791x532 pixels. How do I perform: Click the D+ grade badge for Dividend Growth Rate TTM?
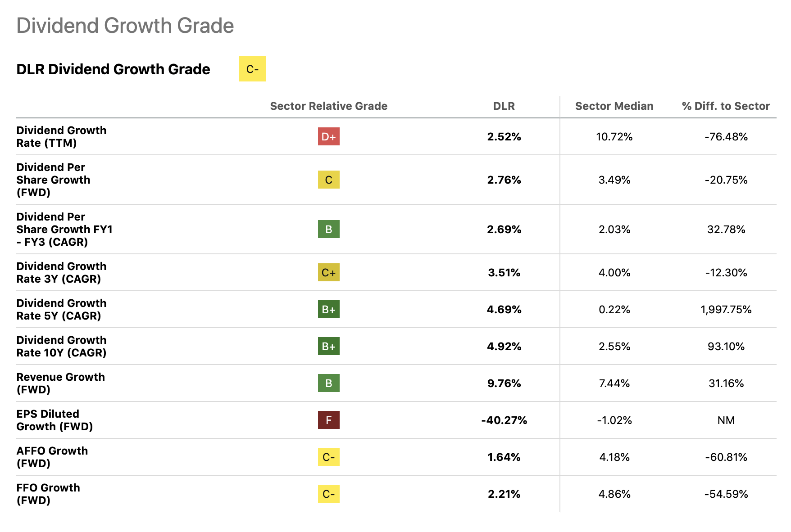(x=328, y=136)
